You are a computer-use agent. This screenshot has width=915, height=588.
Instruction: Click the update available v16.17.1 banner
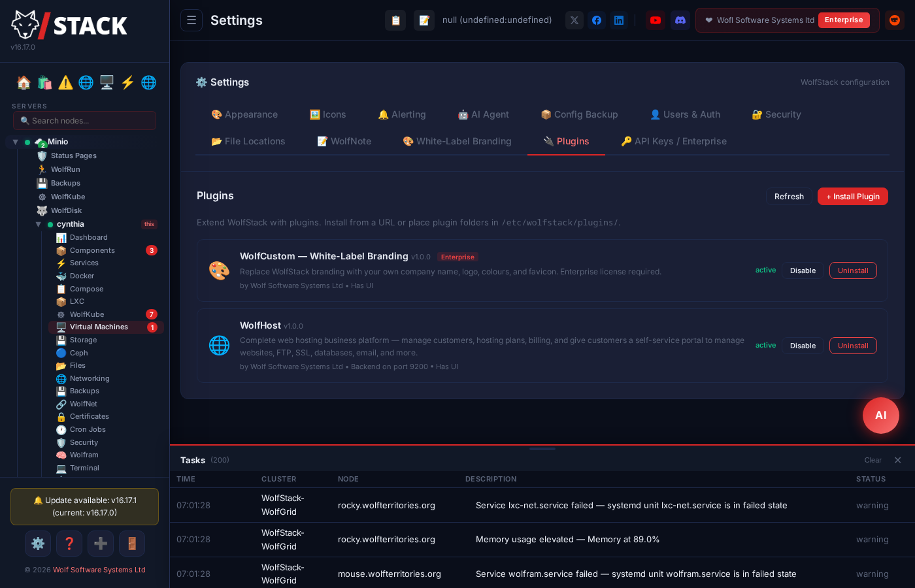(84, 506)
